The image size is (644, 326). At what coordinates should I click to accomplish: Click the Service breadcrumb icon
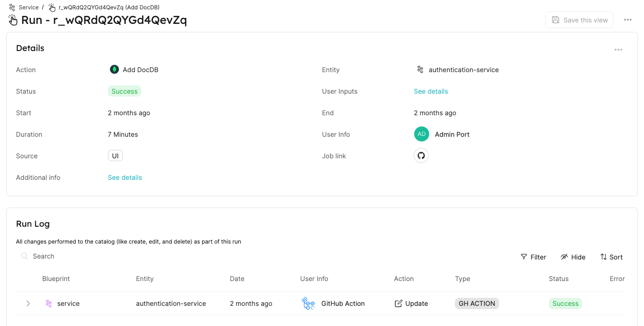point(12,7)
